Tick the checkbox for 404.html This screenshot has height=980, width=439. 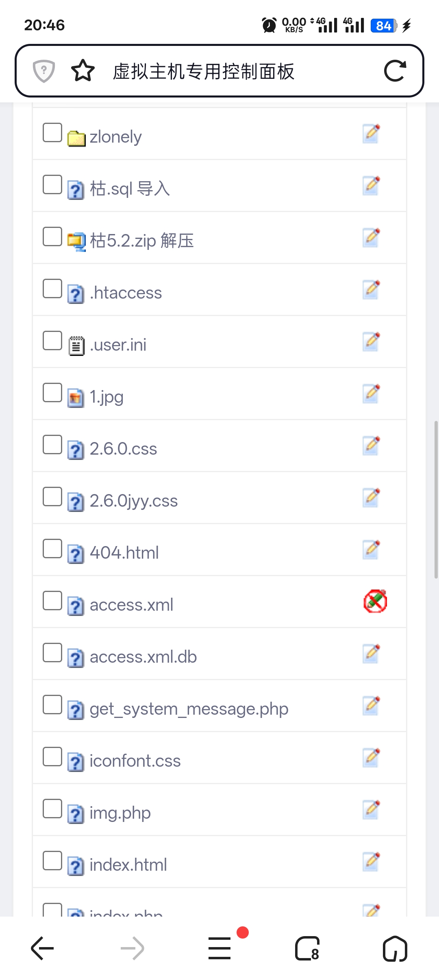[52, 549]
